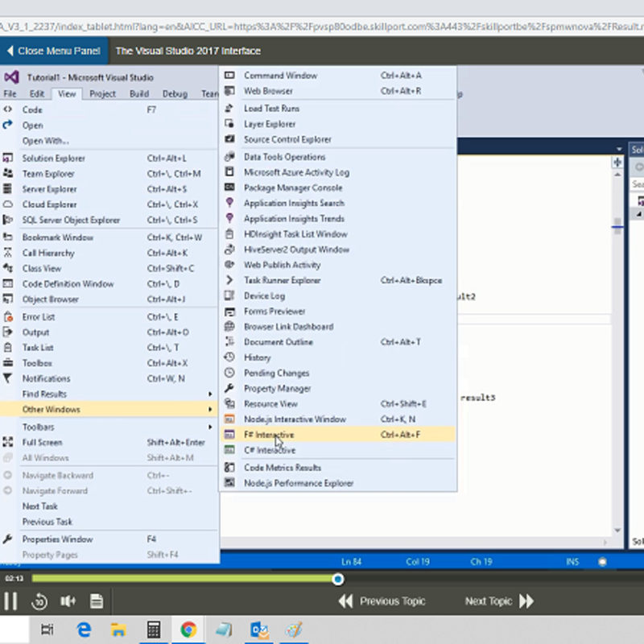
Task: Click the Property Manager wrench icon
Action: [x=229, y=388]
